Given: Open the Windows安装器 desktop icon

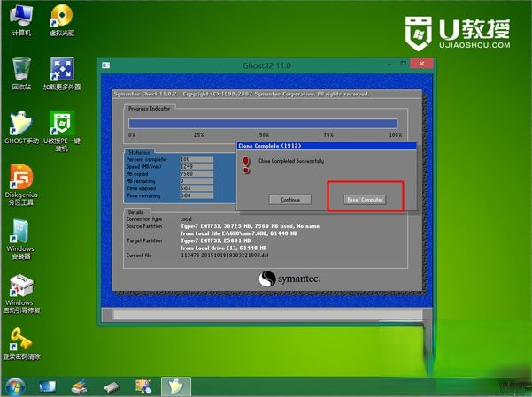Looking at the screenshot, I should [x=20, y=240].
